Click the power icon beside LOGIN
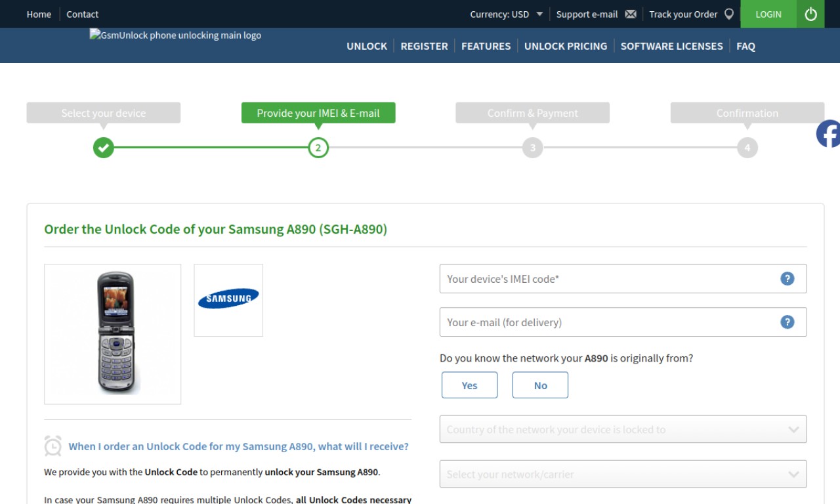This screenshot has width=840, height=504. [x=810, y=14]
